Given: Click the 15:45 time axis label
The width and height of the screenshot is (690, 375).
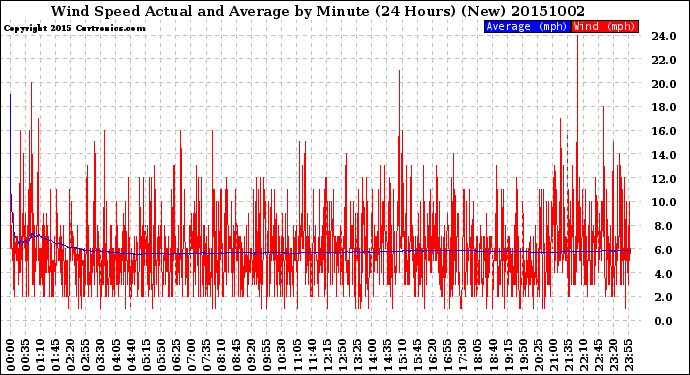Looking at the screenshot, I should coord(418,355).
